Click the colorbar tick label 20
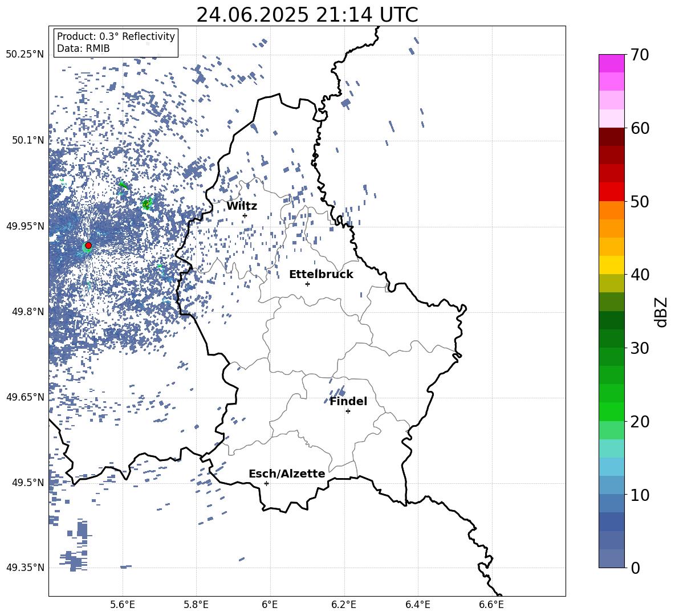This screenshot has height=616, width=675. tap(640, 421)
